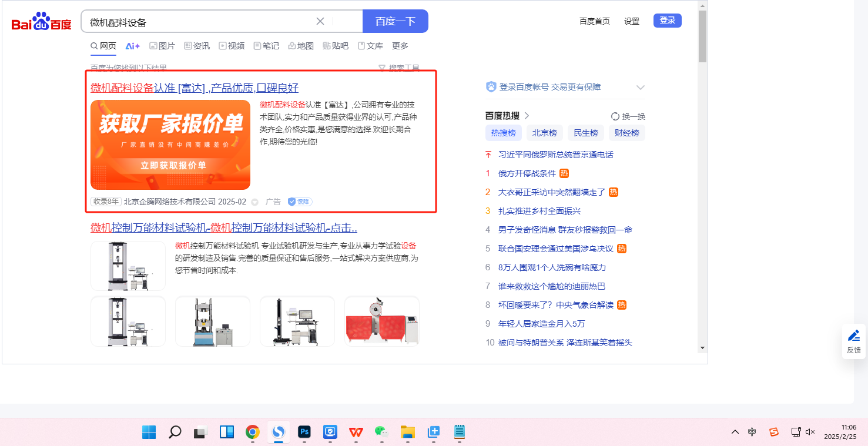Open 被问与特朗普关系 泽连斯基笑着摇头 topic

click(x=565, y=343)
